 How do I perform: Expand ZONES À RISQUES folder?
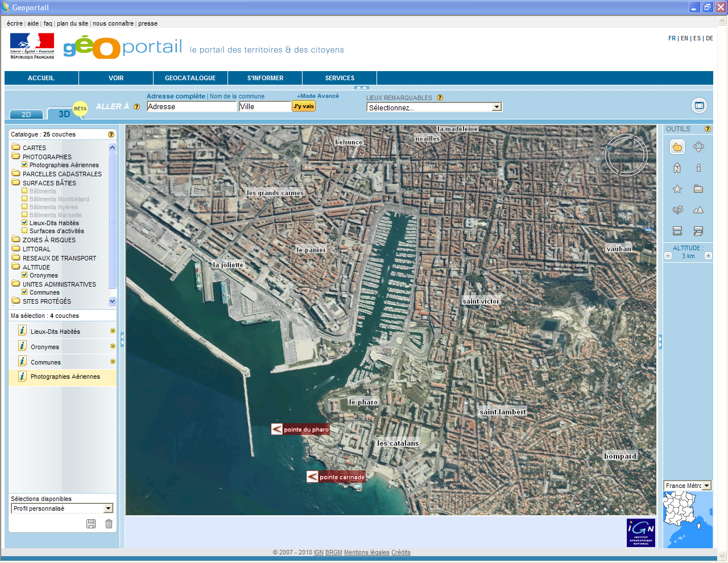16,239
